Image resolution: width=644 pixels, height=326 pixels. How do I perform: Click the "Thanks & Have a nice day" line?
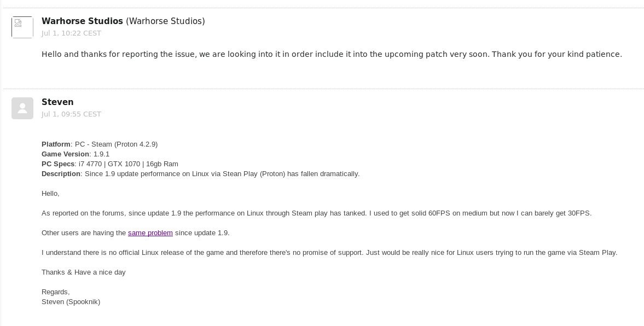tap(83, 272)
